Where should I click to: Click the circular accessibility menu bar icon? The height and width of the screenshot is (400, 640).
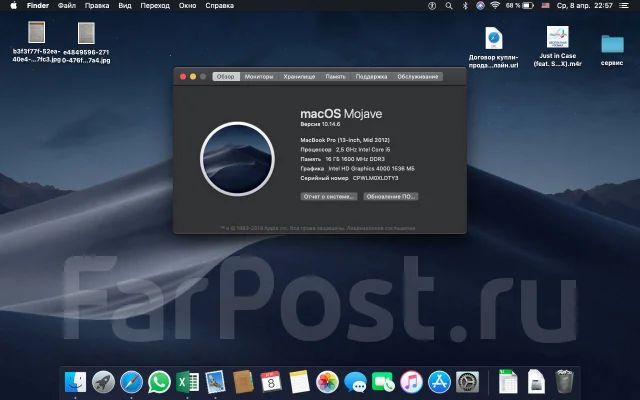[432, 6]
